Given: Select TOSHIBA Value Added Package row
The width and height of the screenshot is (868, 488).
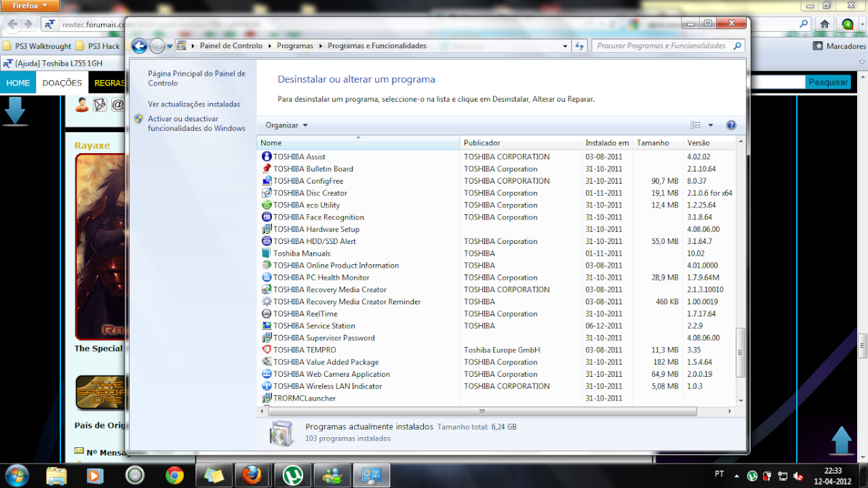Looking at the screenshot, I should click(x=496, y=362).
